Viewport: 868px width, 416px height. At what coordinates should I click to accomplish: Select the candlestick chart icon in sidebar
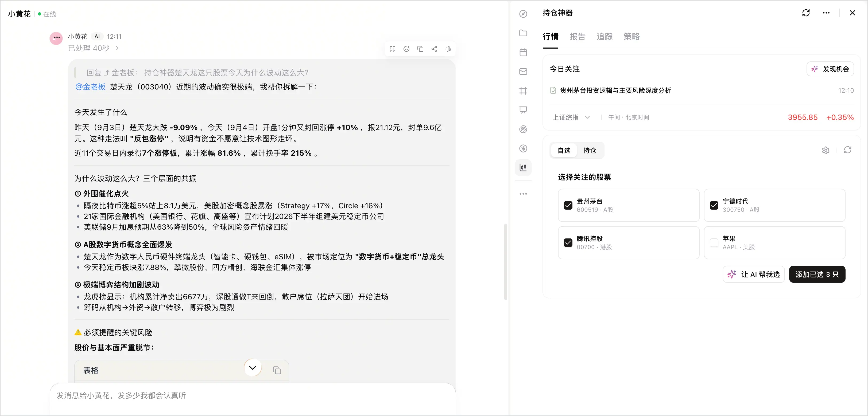(523, 168)
